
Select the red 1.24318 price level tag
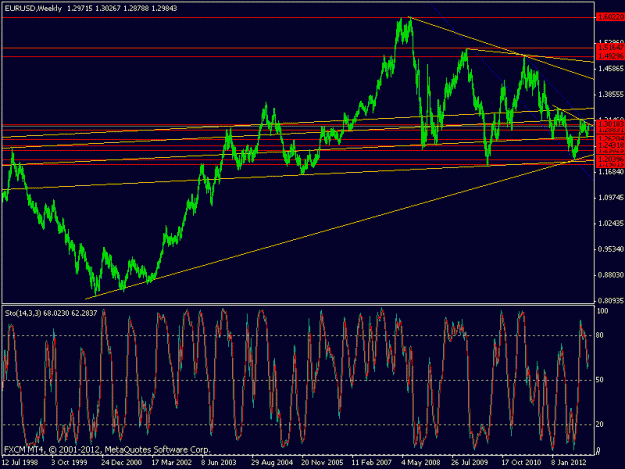pos(610,145)
